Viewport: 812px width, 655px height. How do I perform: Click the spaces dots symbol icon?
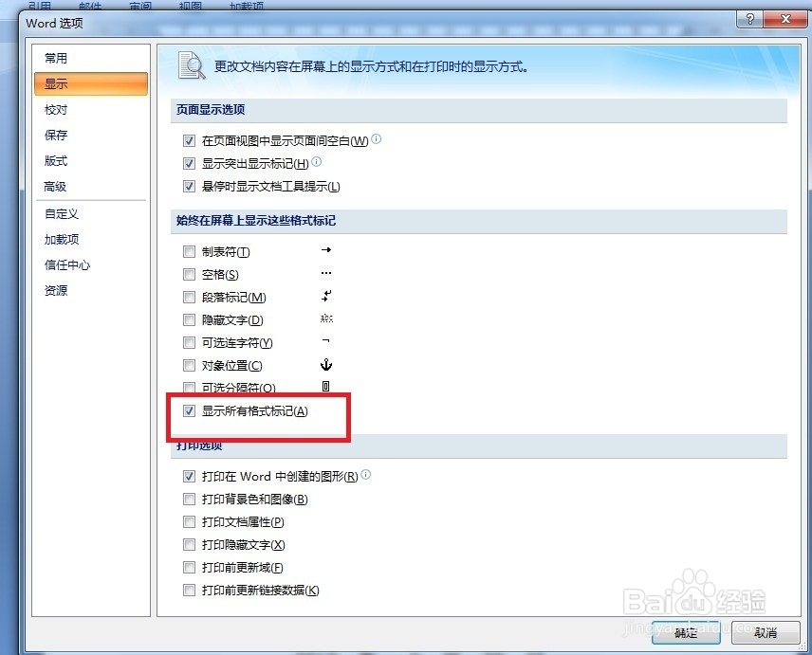pos(326,274)
